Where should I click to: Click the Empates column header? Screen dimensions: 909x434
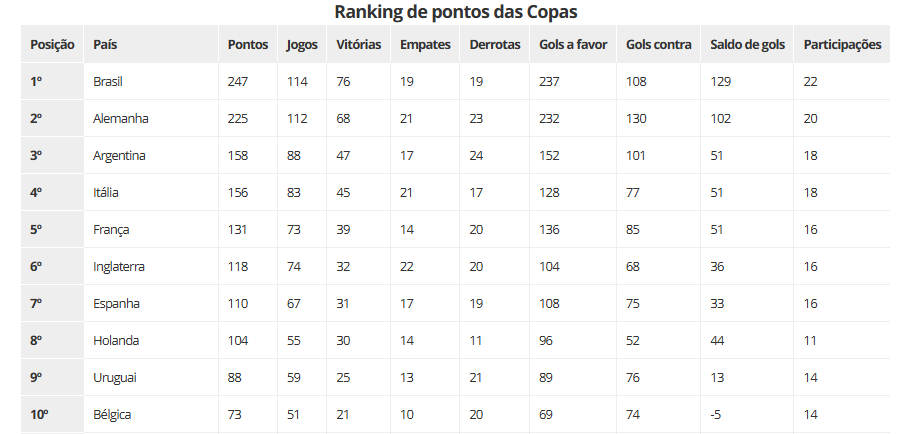(x=425, y=45)
